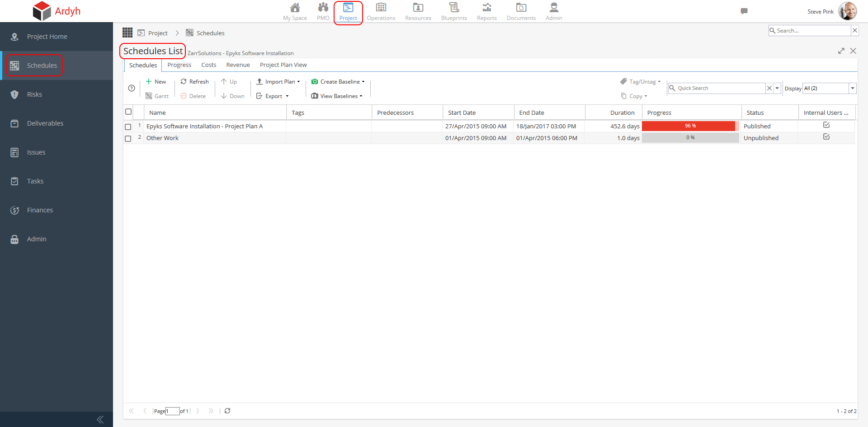
Task: Select the checkbox for Epyks Software Installation row
Action: [x=128, y=127]
